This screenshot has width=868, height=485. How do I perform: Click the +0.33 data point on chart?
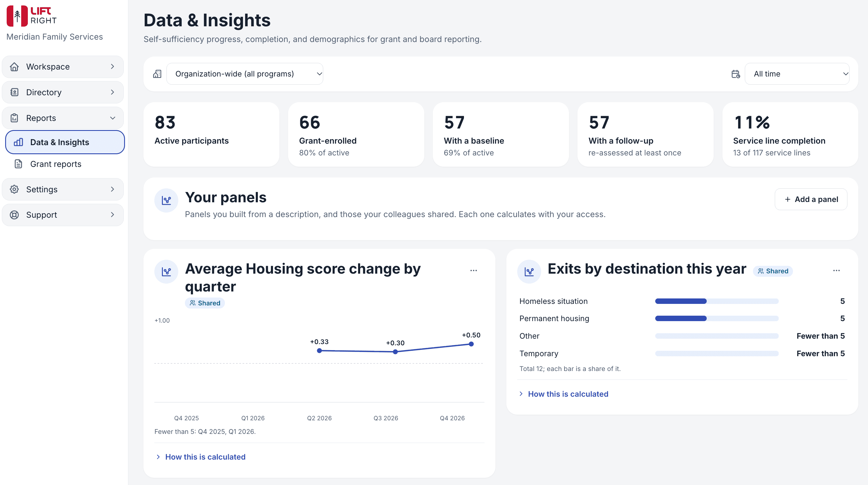[x=319, y=351]
